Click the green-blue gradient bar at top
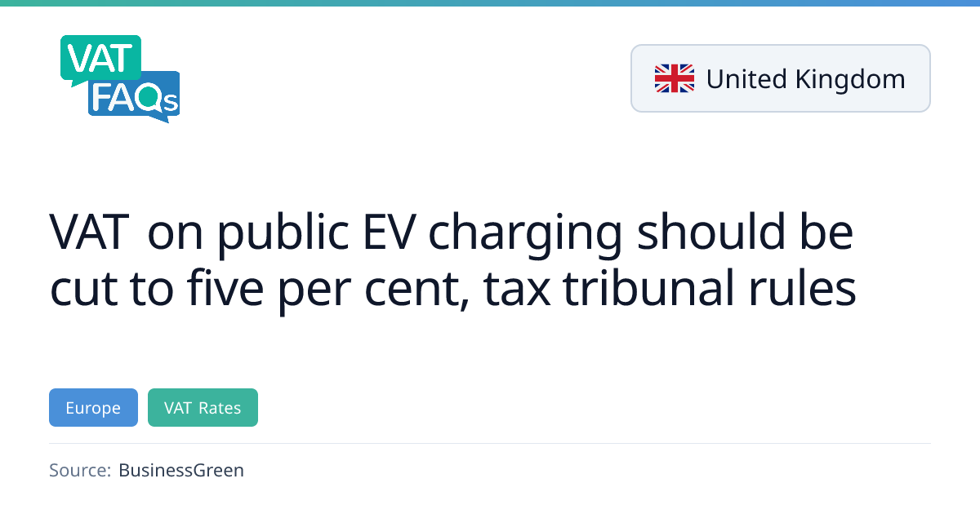 pyautogui.click(x=490, y=3)
